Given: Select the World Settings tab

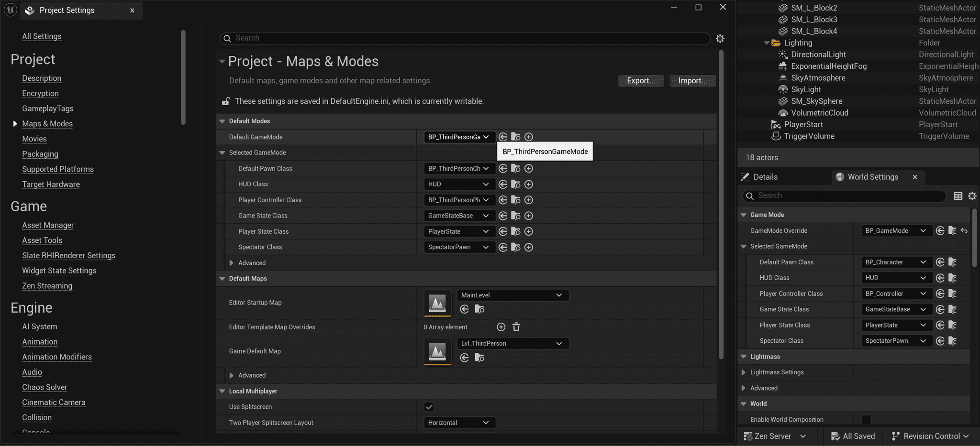Looking at the screenshot, I should point(872,177).
